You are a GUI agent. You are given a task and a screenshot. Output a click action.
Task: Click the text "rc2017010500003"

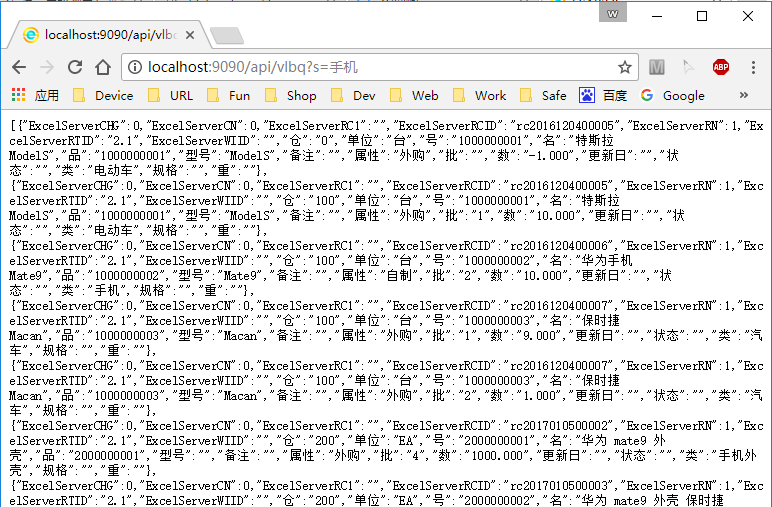[x=562, y=486]
